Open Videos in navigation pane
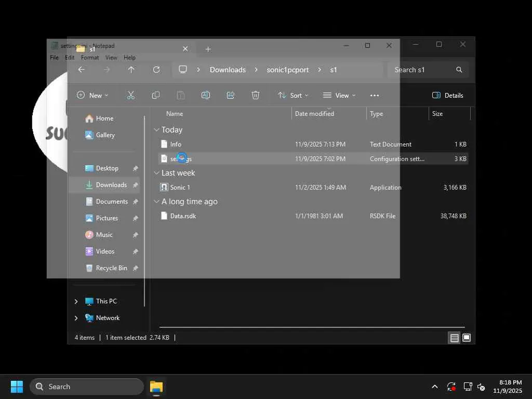The height and width of the screenshot is (399, 532). pos(105,251)
